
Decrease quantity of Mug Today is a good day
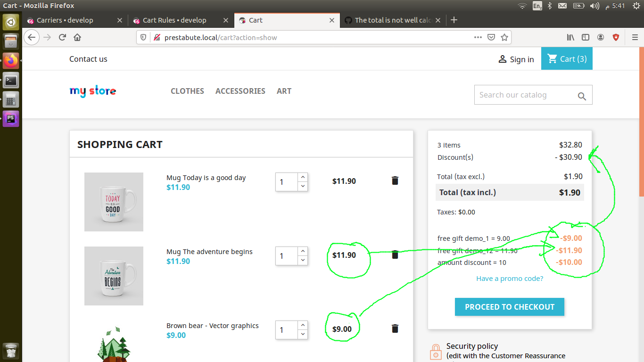pyautogui.click(x=303, y=186)
